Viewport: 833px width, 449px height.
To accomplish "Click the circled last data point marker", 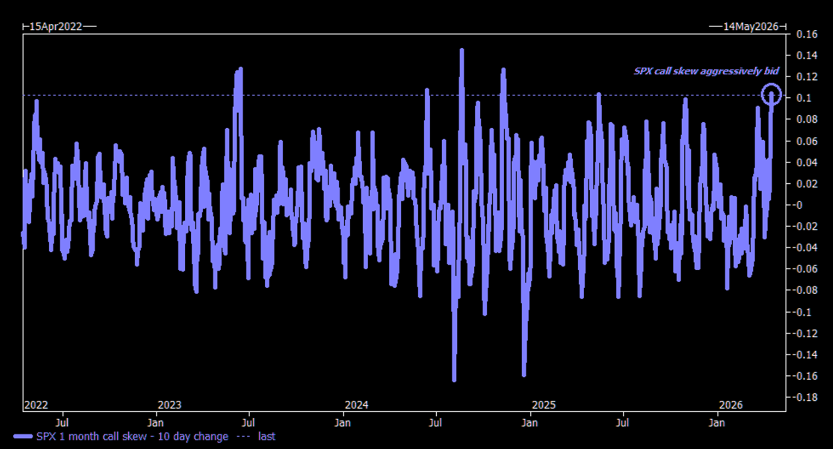I will tap(771, 95).
